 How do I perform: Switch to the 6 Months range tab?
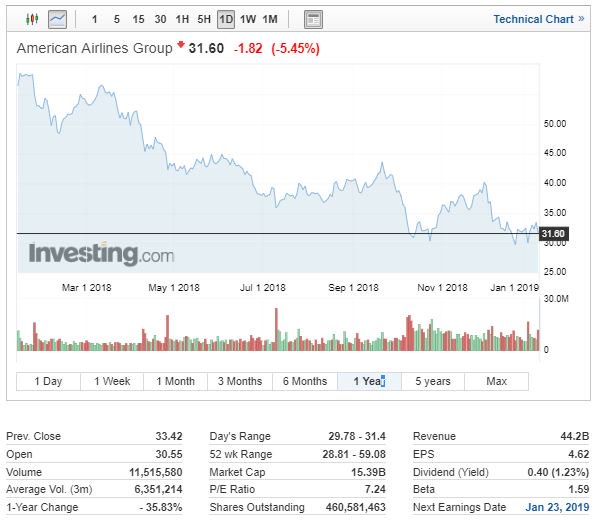click(305, 381)
